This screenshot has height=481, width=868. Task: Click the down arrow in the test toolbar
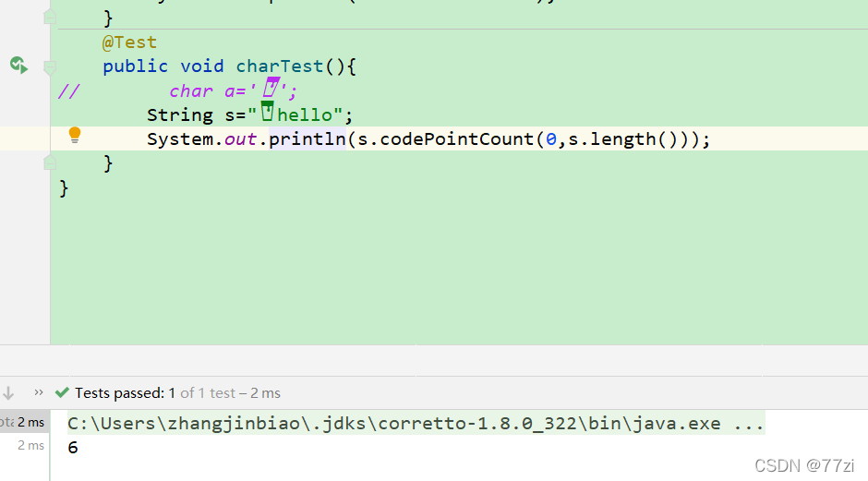(x=8, y=393)
